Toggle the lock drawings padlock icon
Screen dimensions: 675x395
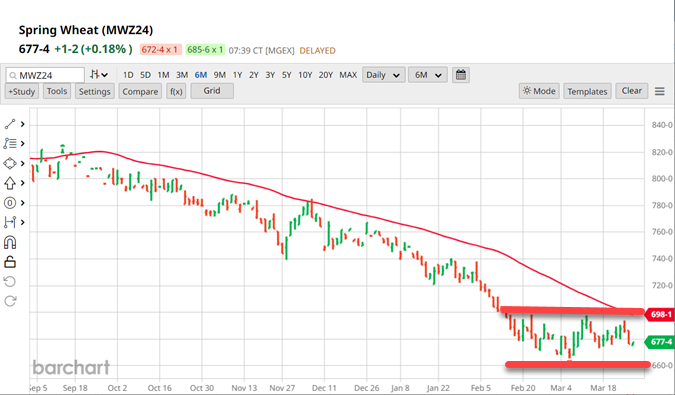click(10, 262)
